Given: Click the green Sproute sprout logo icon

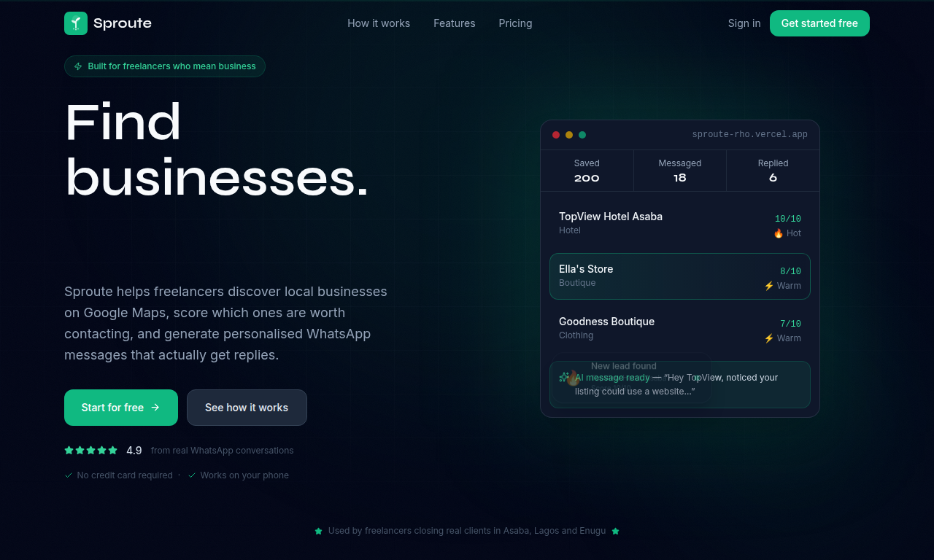Looking at the screenshot, I should tap(76, 23).
